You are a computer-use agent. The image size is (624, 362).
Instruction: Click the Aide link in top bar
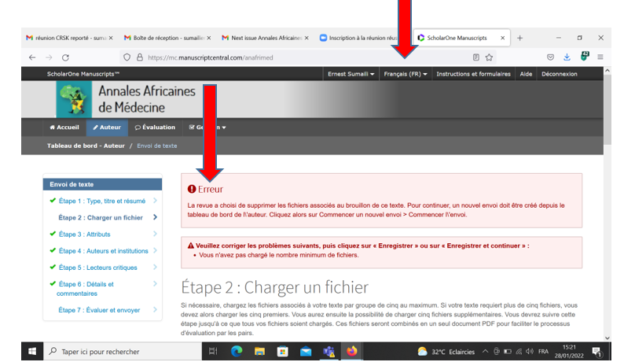click(x=526, y=74)
